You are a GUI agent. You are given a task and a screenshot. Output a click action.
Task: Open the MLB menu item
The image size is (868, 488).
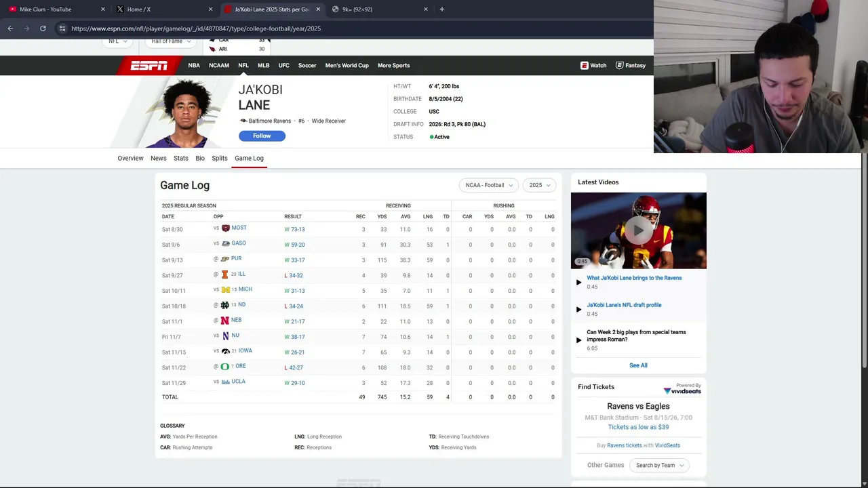pyautogui.click(x=264, y=65)
